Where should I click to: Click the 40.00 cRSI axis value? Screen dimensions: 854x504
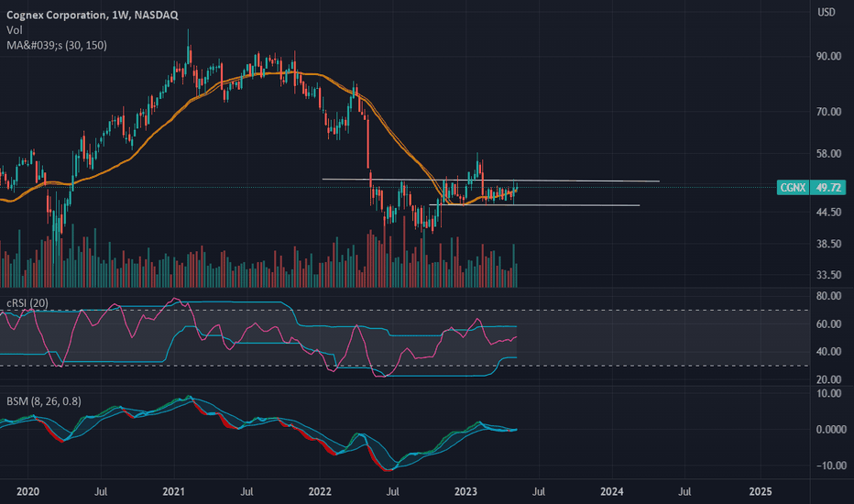[828, 352]
